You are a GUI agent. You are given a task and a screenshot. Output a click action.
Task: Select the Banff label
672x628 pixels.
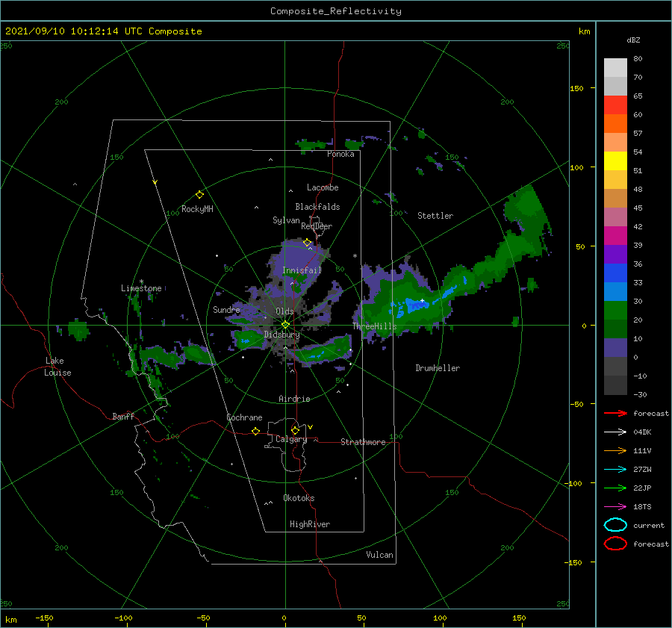tap(123, 416)
